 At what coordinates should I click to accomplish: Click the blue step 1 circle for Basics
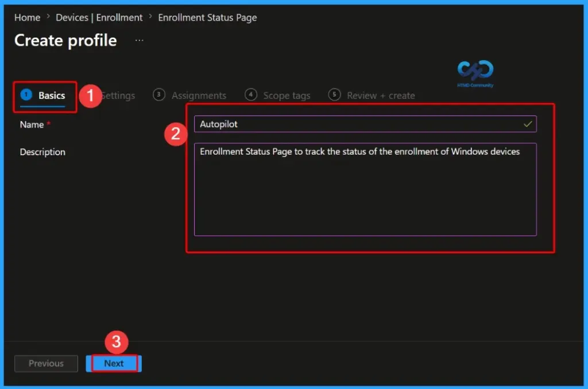point(26,95)
